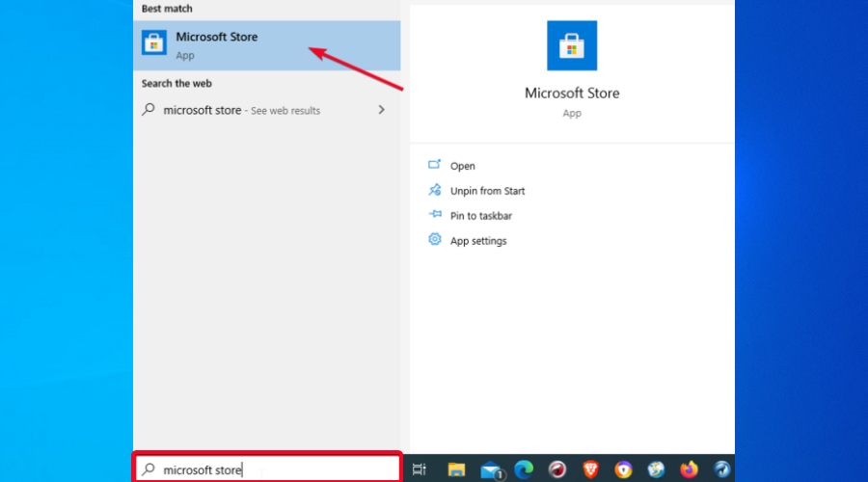The width and height of the screenshot is (868, 482).
Task: Click the App settings gear icon
Action: click(x=435, y=239)
